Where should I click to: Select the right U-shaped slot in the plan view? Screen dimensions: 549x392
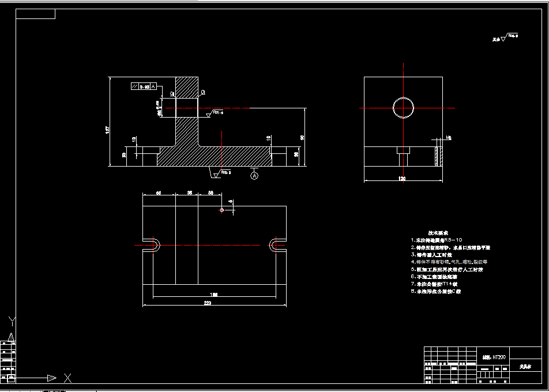pyautogui.click(x=278, y=246)
